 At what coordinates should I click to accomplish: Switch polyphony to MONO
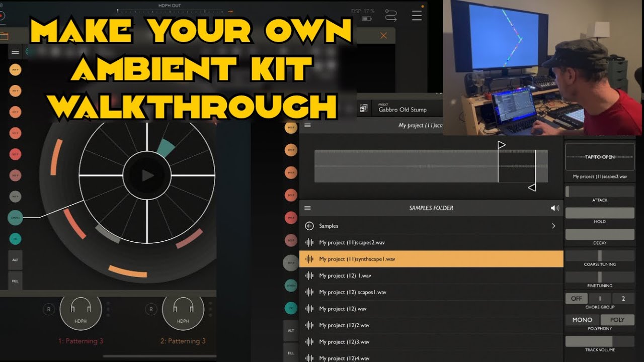(x=582, y=320)
